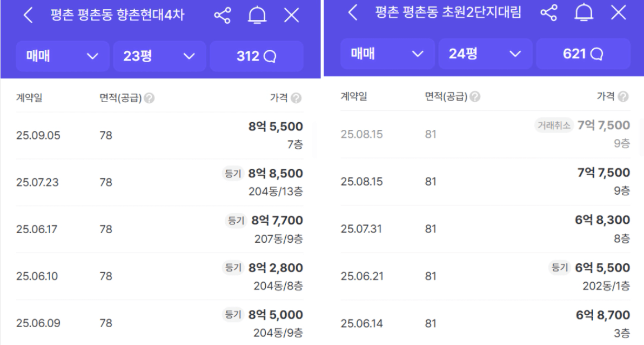This screenshot has width=644, height=345.
Task: Go back from 초원2단지대림 panel
Action: (x=352, y=13)
